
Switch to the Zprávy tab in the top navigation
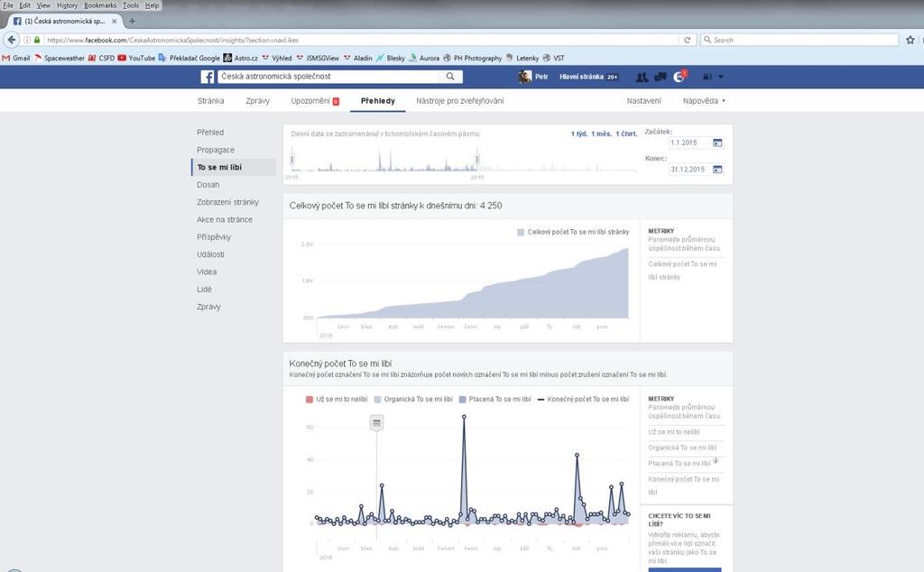point(257,101)
